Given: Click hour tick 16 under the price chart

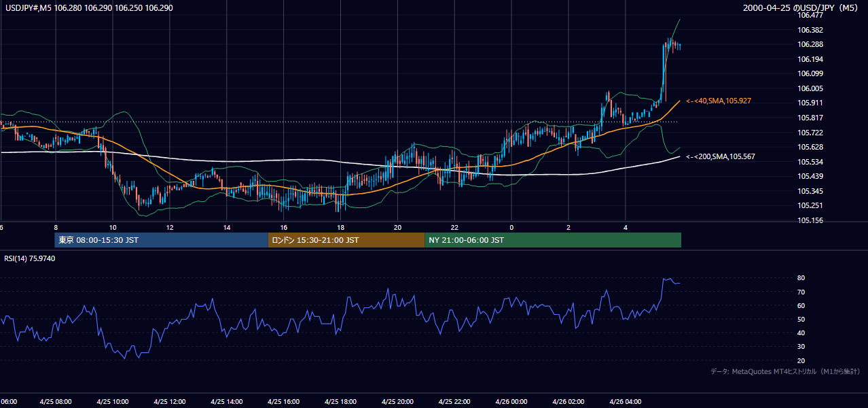Looking at the screenshot, I should pos(284,227).
